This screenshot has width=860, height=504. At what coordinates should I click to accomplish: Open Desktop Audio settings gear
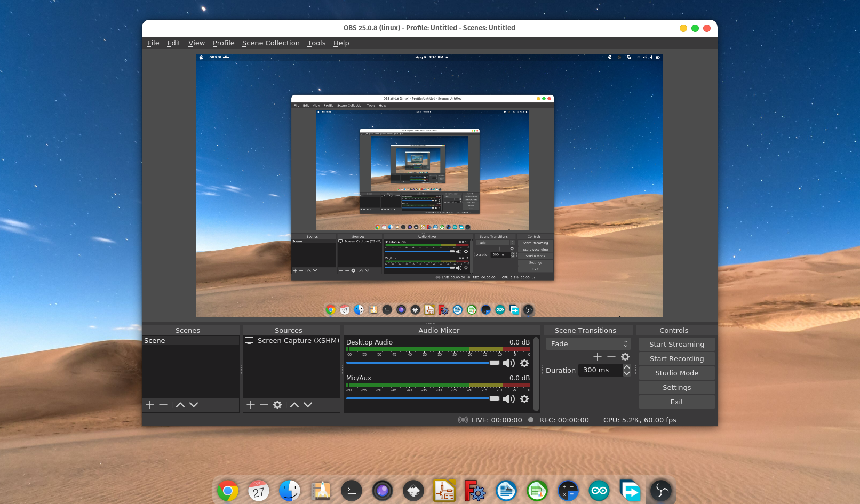click(524, 363)
